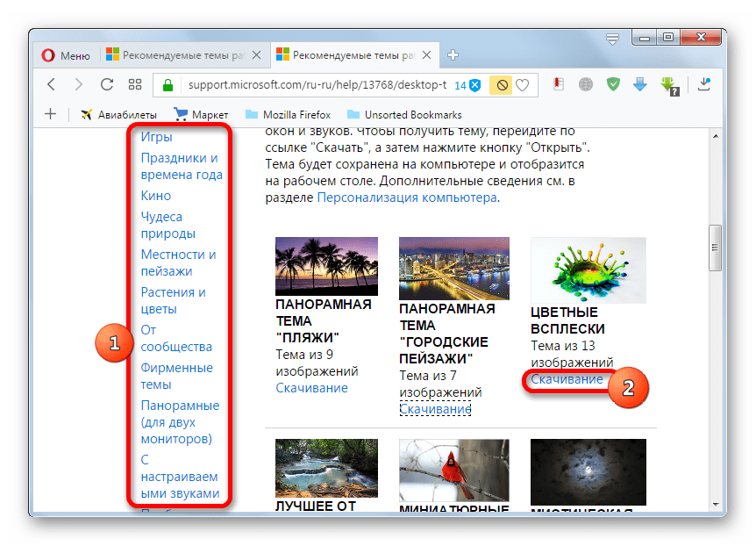756x546 pixels.
Task: Minimize the Opera window
Action: [x=644, y=38]
